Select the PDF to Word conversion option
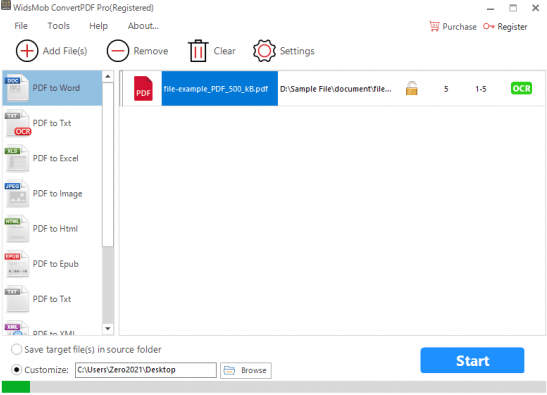The width and height of the screenshot is (547, 395). (x=52, y=88)
